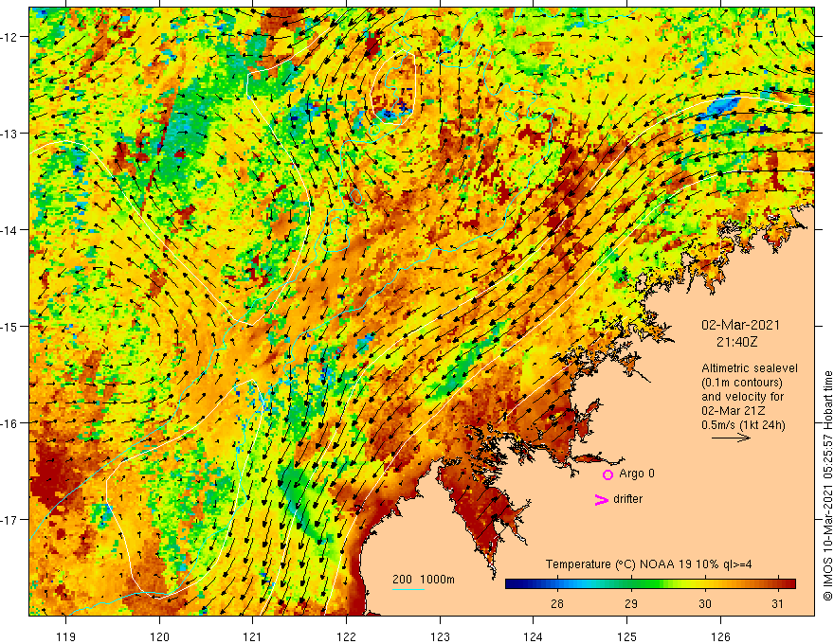This screenshot has height=644, width=834.
Task: Click the colorbar tick label 28
Action: 557,603
